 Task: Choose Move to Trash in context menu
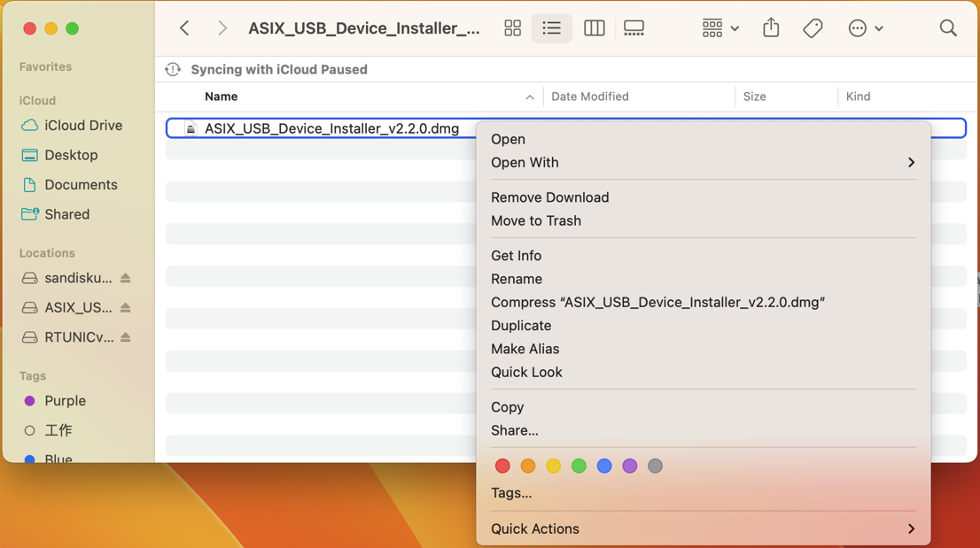pos(704,220)
